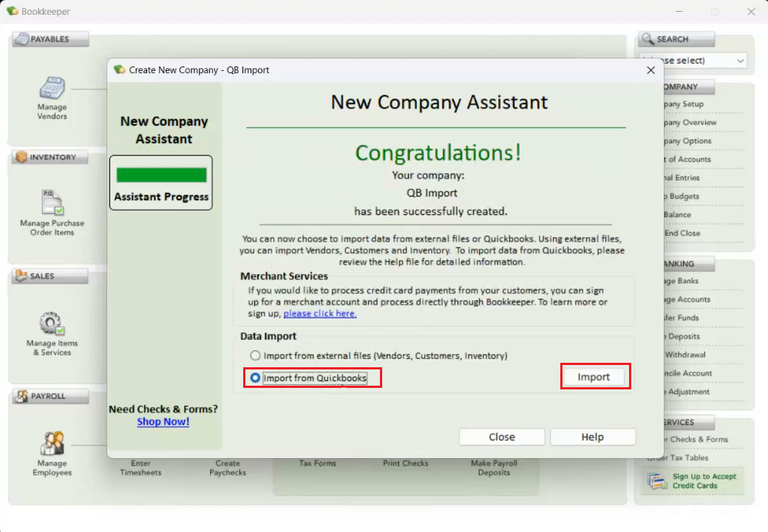768x532 pixels.
Task: Open Chart of Accounts link
Action: 687,159
